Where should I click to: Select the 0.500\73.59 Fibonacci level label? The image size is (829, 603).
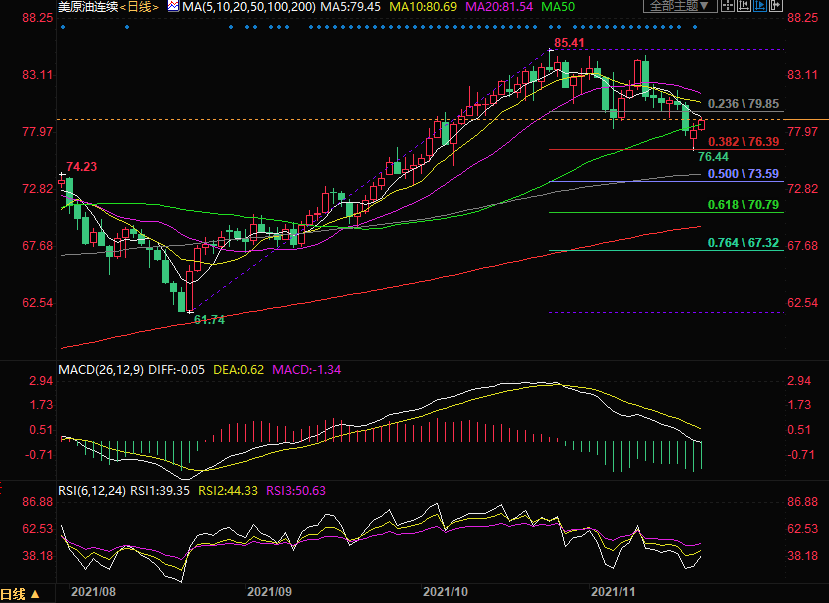[x=742, y=174]
